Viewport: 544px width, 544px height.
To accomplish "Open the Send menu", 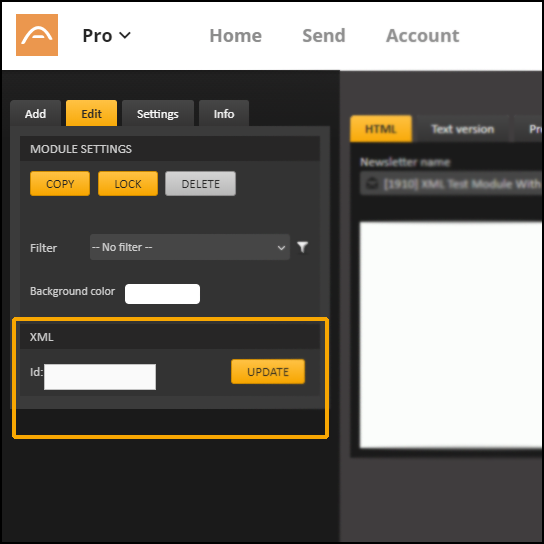I will [x=324, y=35].
